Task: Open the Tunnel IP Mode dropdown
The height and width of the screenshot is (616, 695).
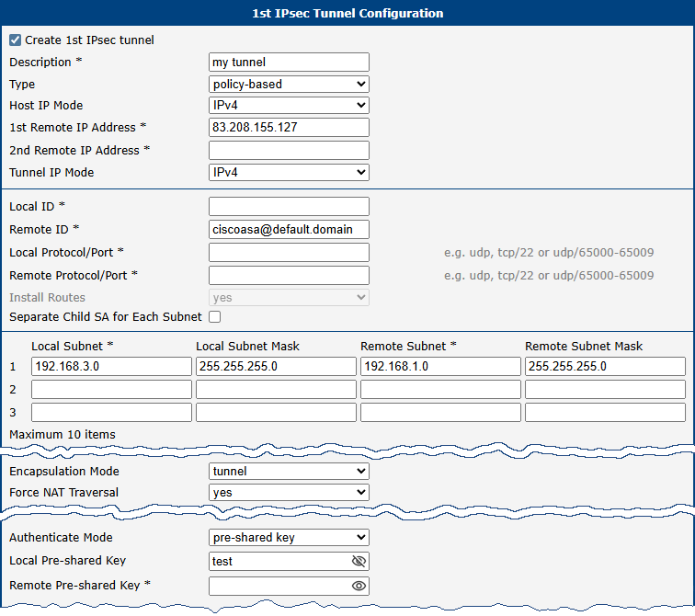Action: [x=289, y=172]
